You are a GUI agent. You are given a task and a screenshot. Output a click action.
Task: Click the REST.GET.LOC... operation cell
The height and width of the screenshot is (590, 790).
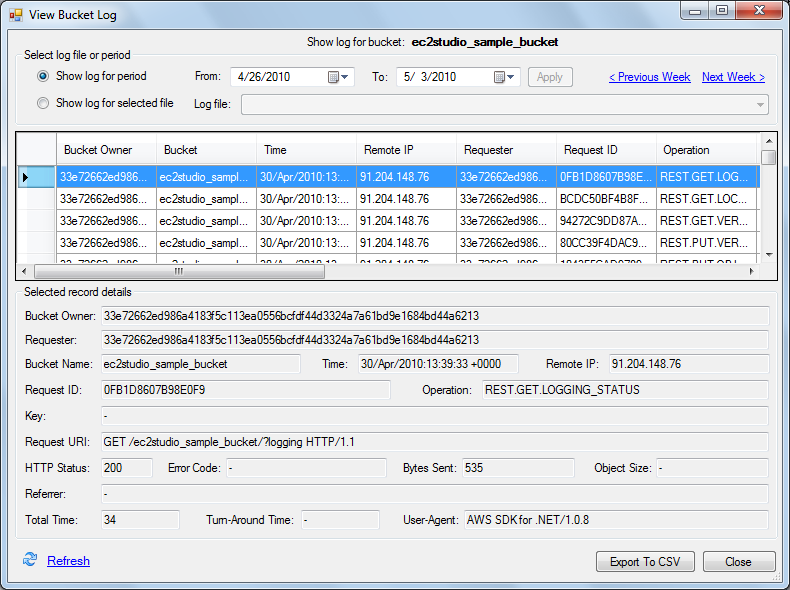pos(707,199)
